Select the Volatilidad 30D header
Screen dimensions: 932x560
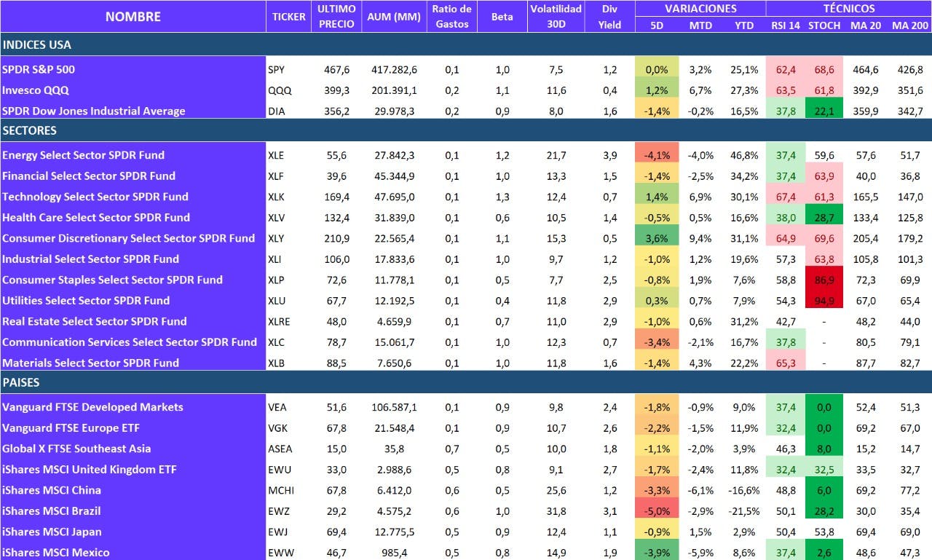point(556,16)
